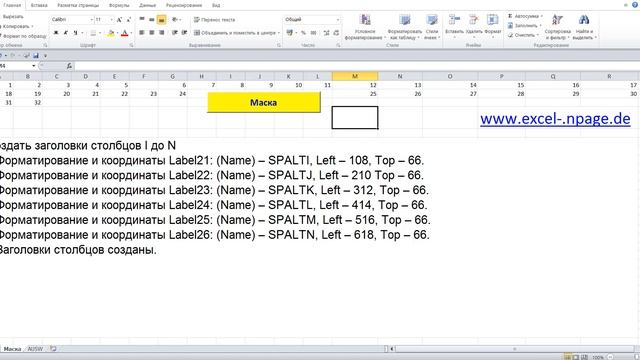Switch to 'Вставка' ribbon tab
Screen dimensions: 640x360
coord(39,5)
